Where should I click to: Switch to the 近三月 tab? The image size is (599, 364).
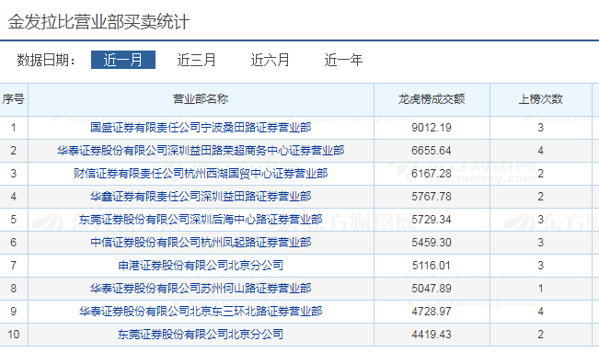(196, 60)
